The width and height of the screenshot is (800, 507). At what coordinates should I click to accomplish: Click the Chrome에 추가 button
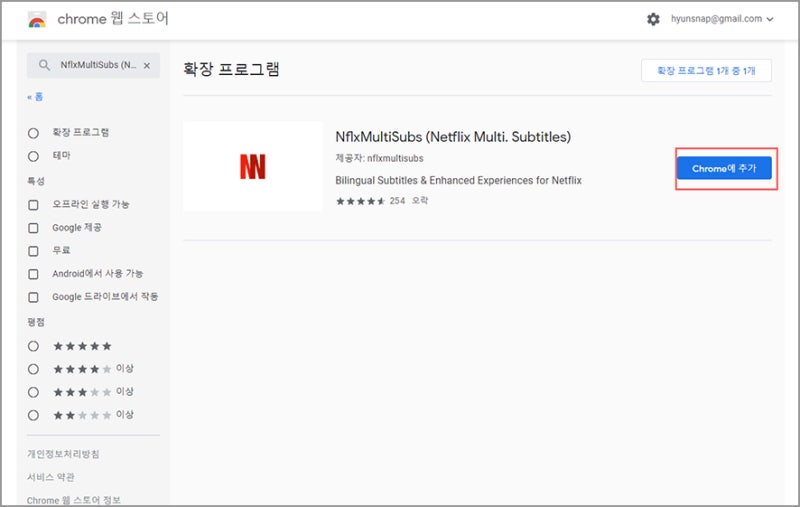point(724,168)
